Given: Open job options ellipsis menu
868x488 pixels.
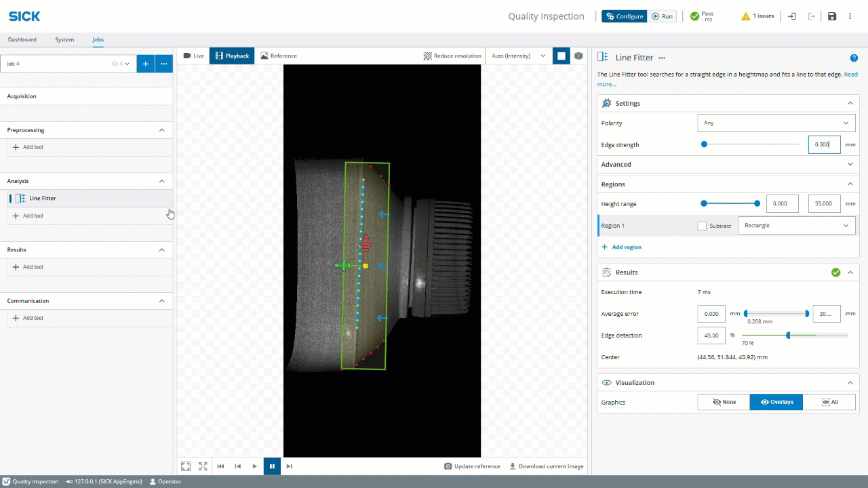Looking at the screenshot, I should [x=163, y=64].
